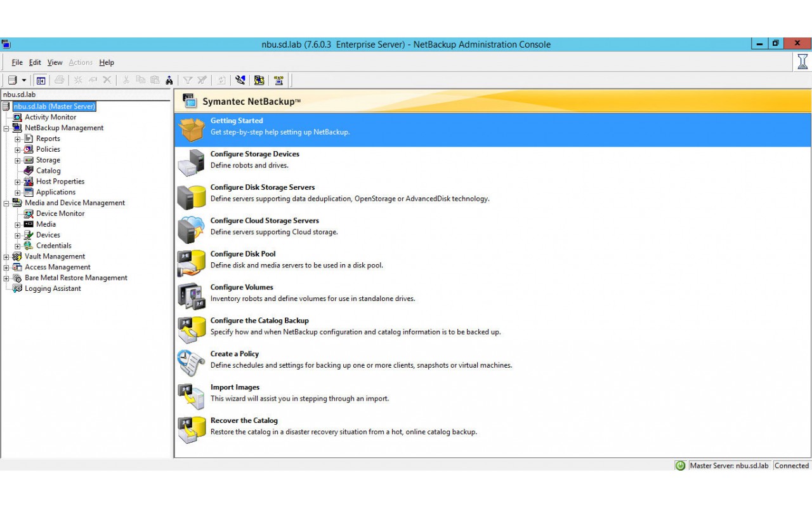812x508 pixels.
Task: Click the Find binoculars toolbar icon
Action: tap(169, 80)
